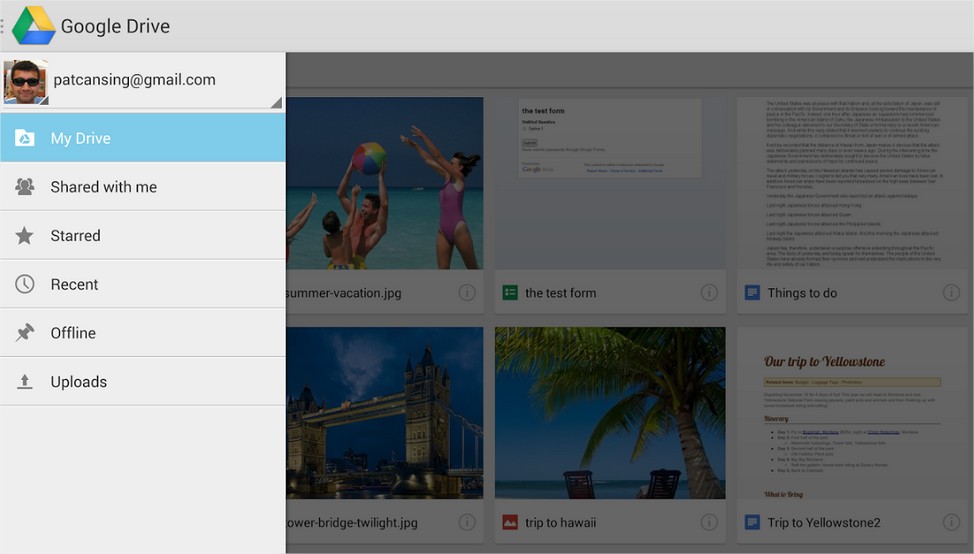Open the Tower Bridge twilight photo thumbnail
The image size is (974, 554).
point(384,412)
